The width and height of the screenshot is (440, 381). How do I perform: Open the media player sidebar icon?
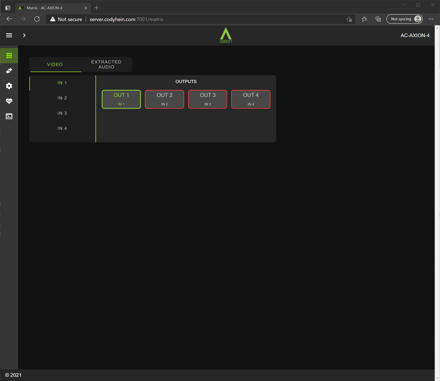coord(9,116)
